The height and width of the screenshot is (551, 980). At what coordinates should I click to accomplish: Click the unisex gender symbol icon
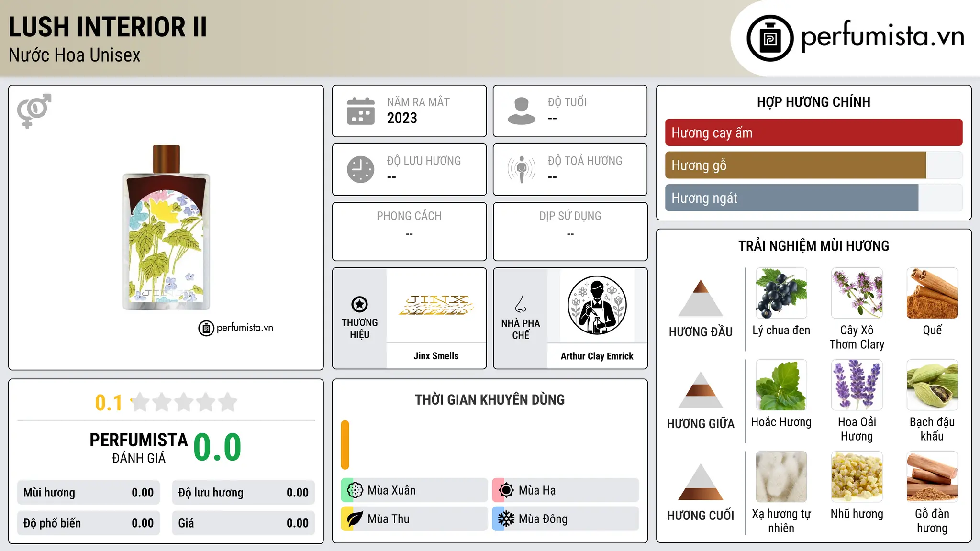(34, 110)
